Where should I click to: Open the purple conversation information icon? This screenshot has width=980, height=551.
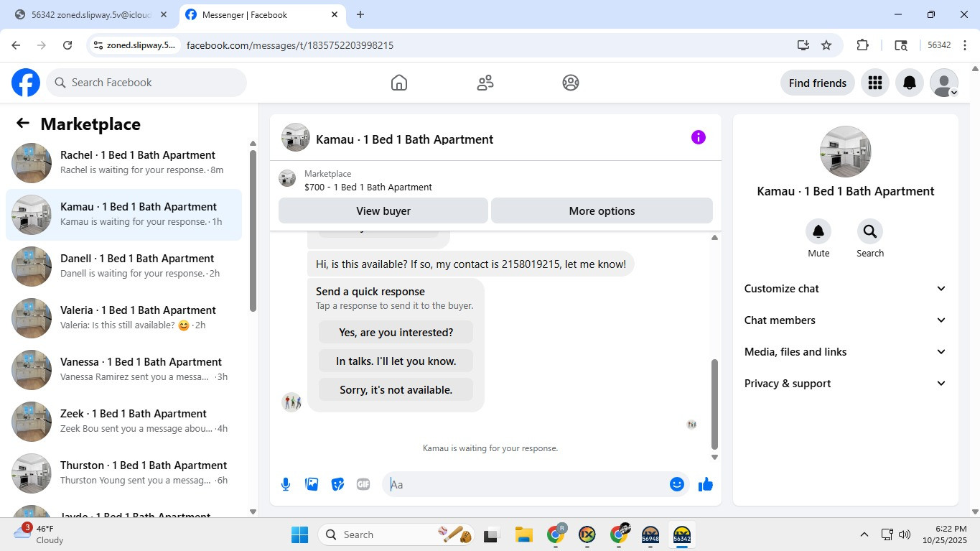[699, 137]
